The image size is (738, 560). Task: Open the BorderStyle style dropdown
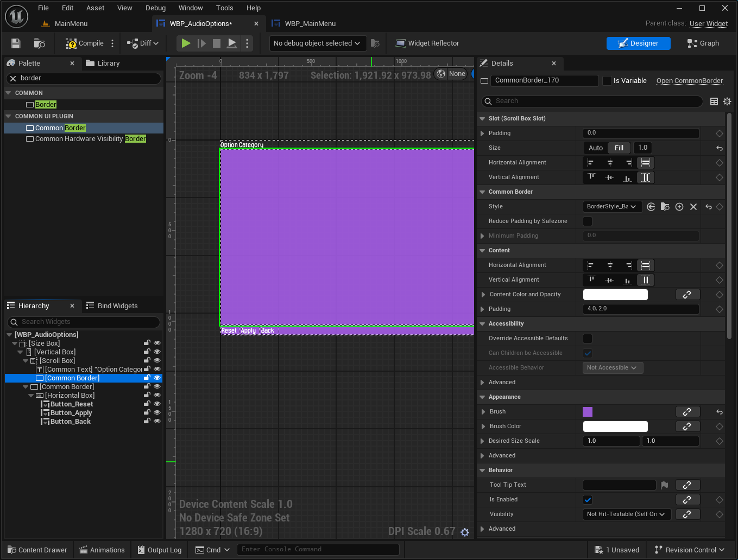612,207
